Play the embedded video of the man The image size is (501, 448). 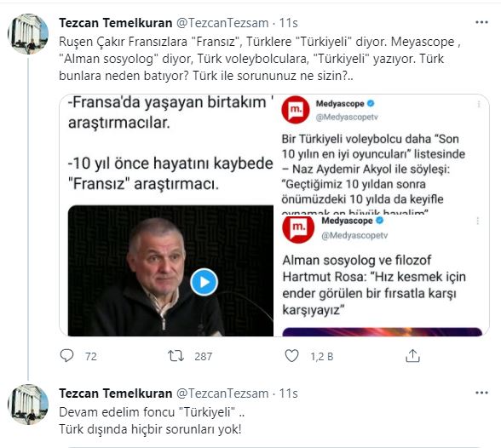pos(204,282)
